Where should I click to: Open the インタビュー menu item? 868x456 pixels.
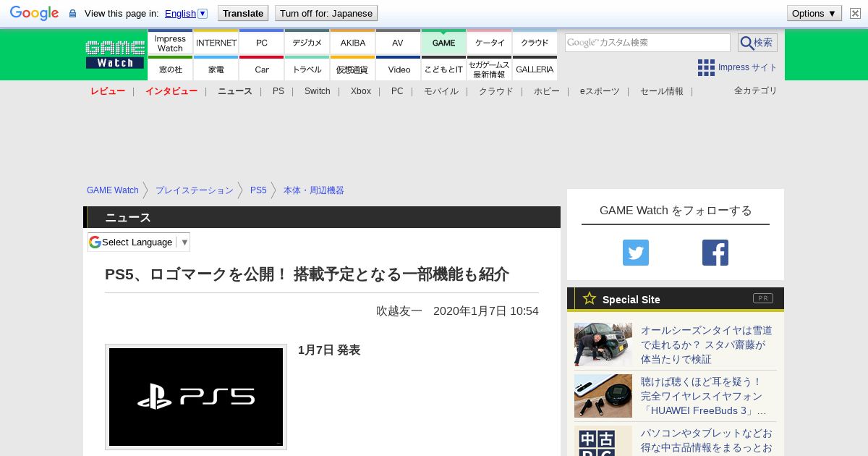pyautogui.click(x=171, y=91)
